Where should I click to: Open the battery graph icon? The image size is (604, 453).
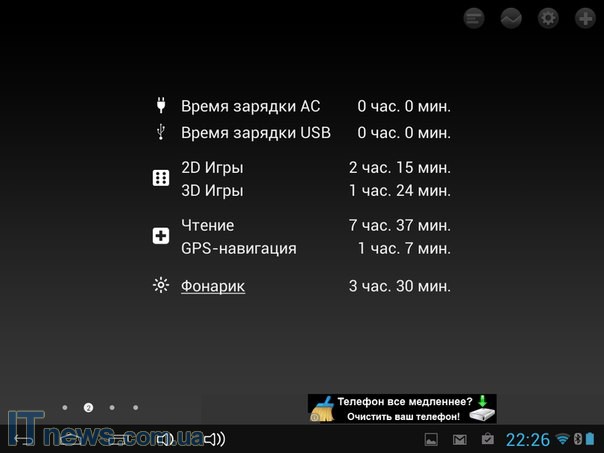[511, 18]
